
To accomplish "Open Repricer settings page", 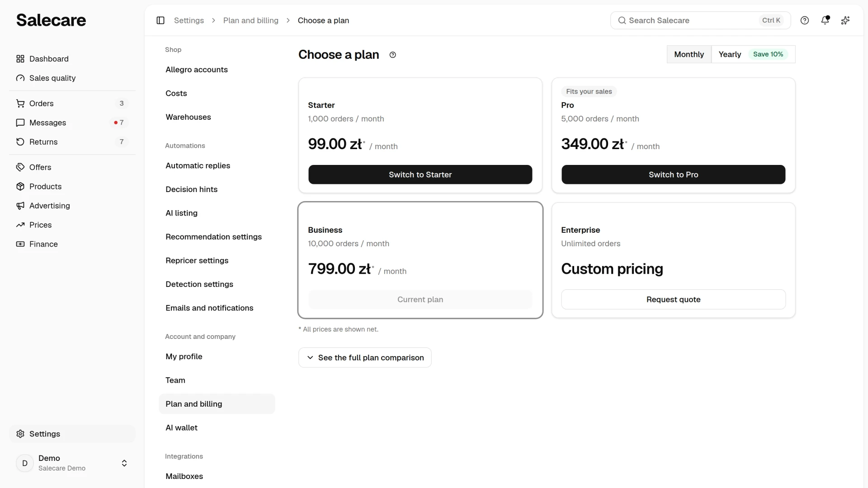I will tap(217, 261).
